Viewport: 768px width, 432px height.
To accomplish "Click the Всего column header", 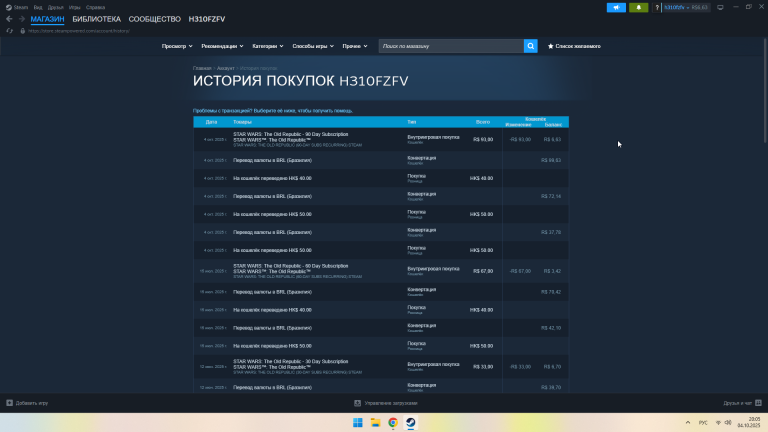I will [x=482, y=122].
